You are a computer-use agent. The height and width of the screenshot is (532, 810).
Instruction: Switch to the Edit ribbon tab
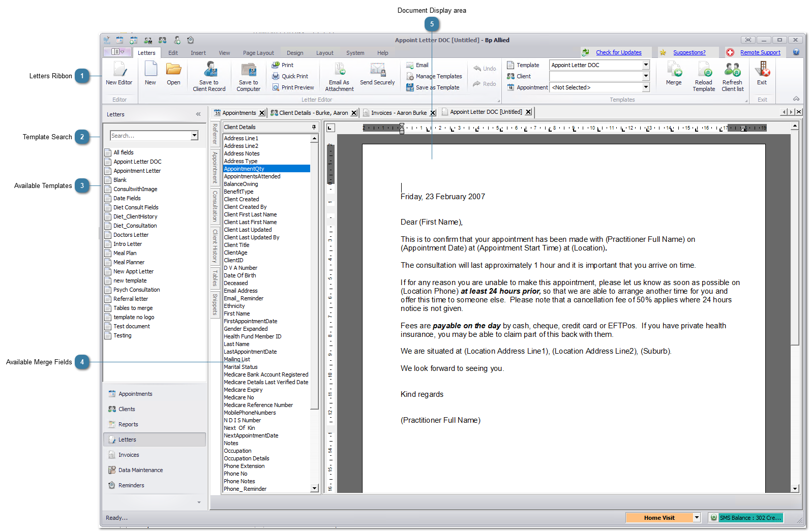click(173, 53)
